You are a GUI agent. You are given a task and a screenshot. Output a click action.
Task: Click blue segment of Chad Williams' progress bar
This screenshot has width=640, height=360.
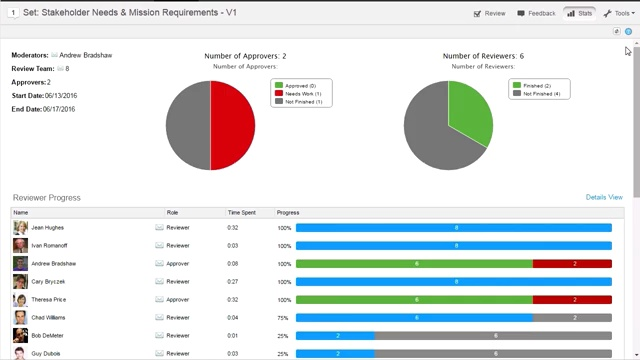[x=414, y=318]
